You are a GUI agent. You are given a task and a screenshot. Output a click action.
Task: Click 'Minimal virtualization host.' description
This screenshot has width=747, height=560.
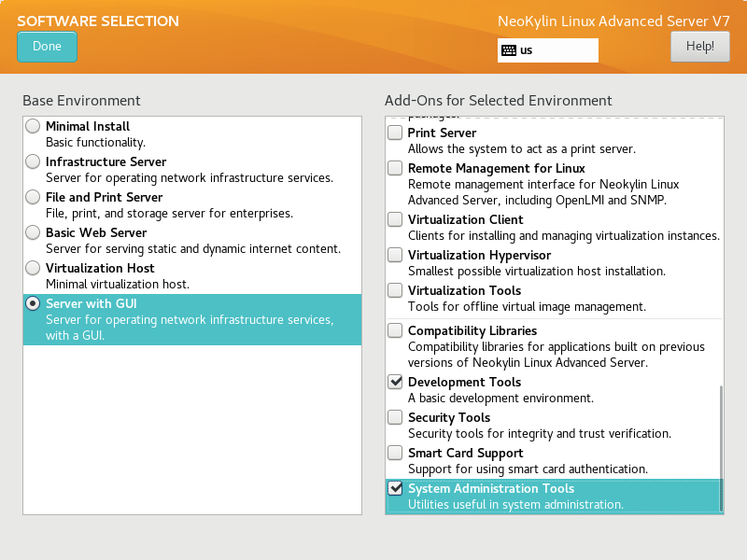pos(118,285)
